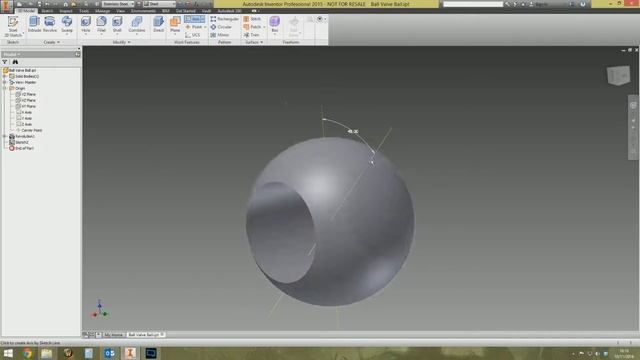Switch to the Tools ribbon tab

coord(84,11)
